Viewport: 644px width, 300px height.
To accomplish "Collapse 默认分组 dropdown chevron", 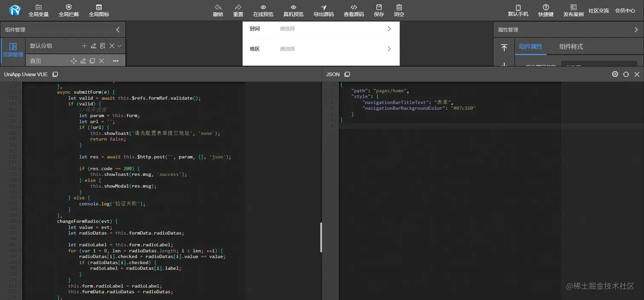I will (x=120, y=46).
